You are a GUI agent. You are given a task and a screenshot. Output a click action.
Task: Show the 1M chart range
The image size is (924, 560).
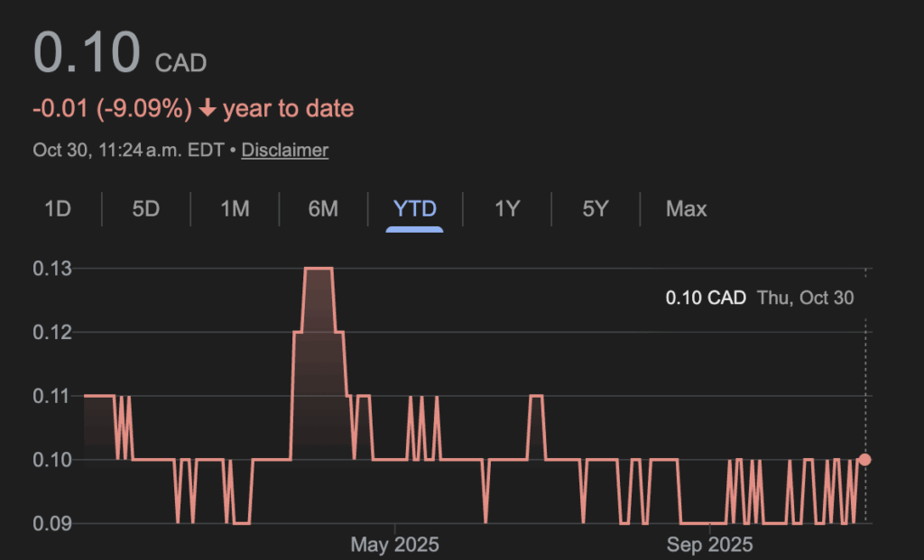(235, 209)
